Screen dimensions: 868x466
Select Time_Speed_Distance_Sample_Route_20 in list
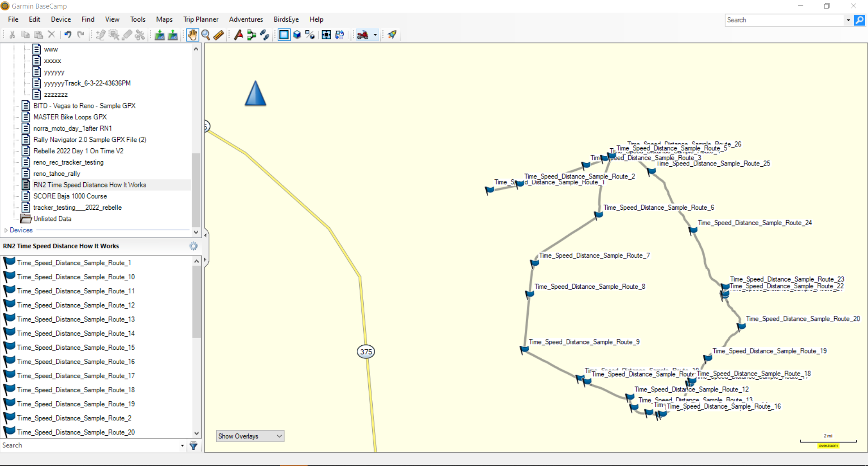point(76,432)
